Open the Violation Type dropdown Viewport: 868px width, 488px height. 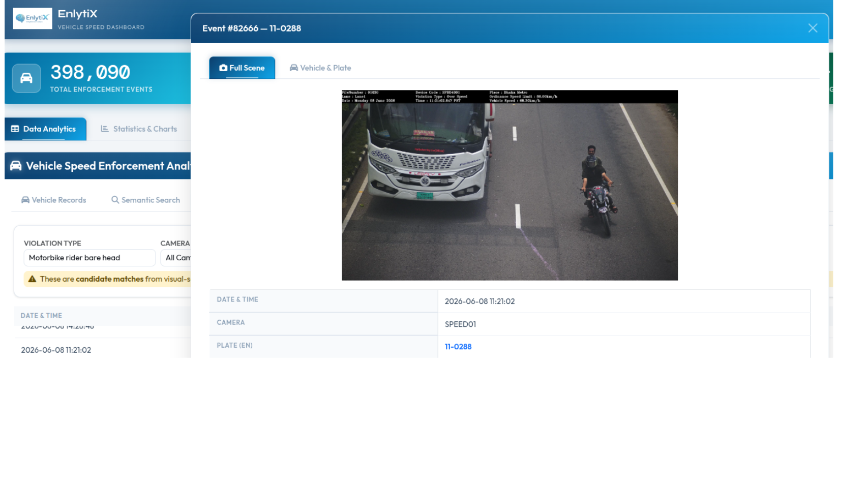pyautogui.click(x=89, y=258)
